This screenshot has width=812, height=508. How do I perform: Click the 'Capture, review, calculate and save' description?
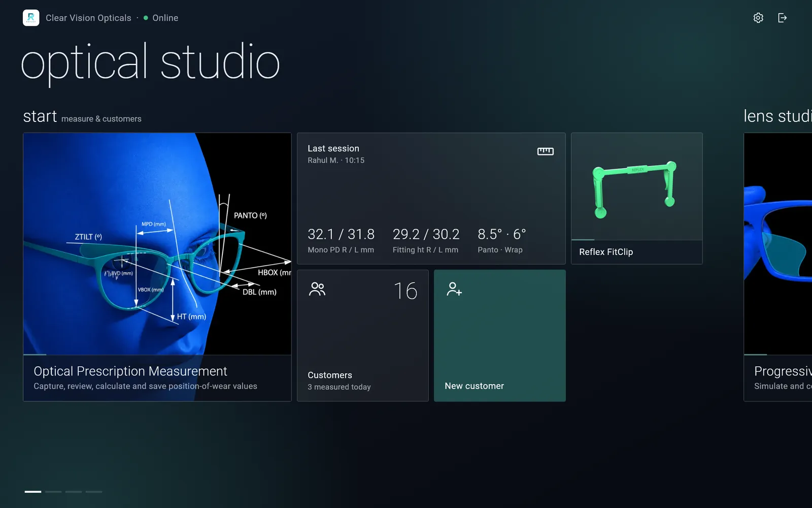pos(145,386)
